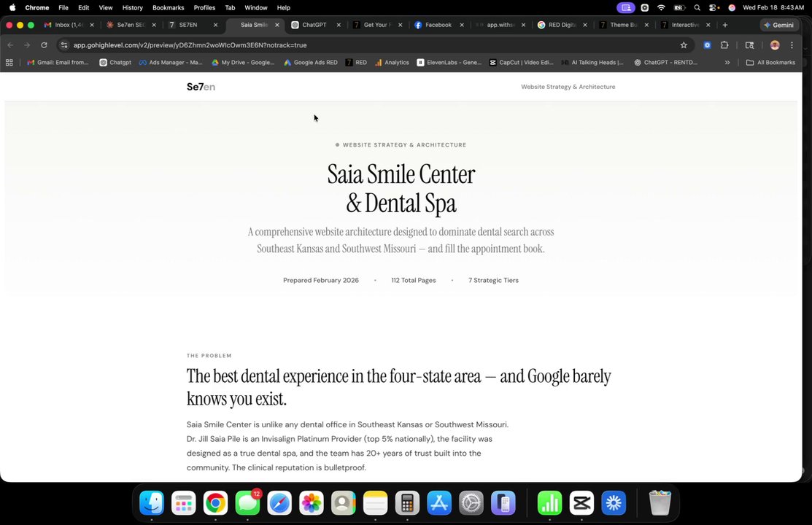Open the Chatgpt bookmark

pos(115,63)
